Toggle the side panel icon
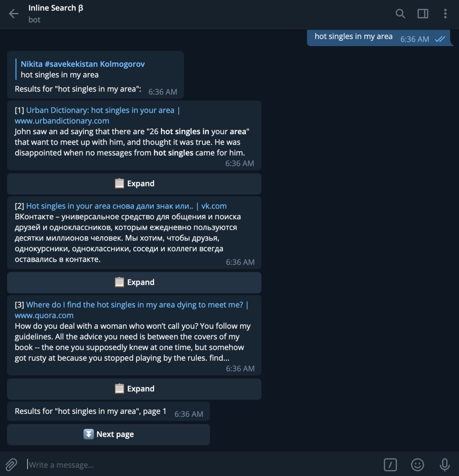Viewport: 459px width, 476px height. tap(423, 14)
